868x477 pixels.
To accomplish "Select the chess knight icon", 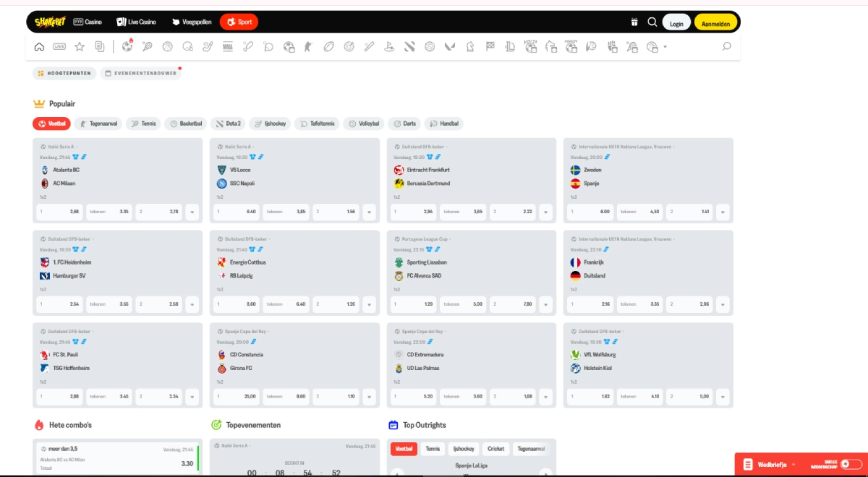I will 470,46.
